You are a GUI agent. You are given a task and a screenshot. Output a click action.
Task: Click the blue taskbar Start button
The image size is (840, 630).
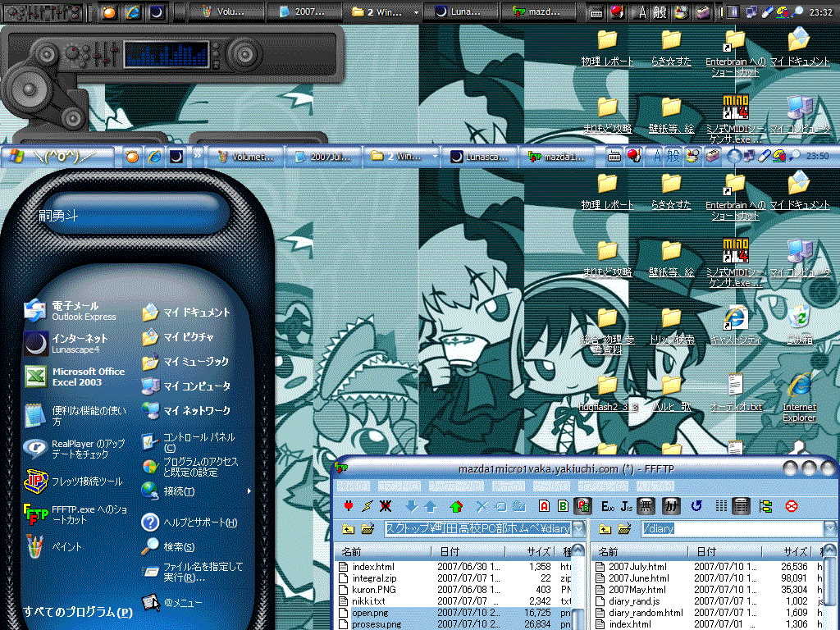(x=57, y=157)
